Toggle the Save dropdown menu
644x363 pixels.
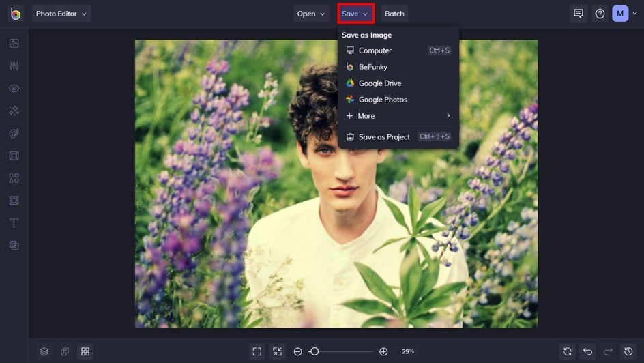tap(355, 14)
